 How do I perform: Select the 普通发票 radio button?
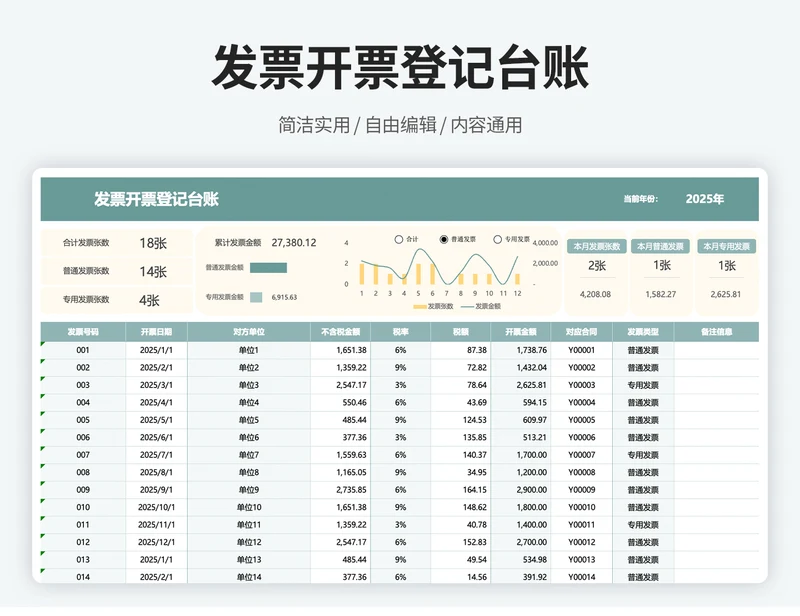point(444,239)
